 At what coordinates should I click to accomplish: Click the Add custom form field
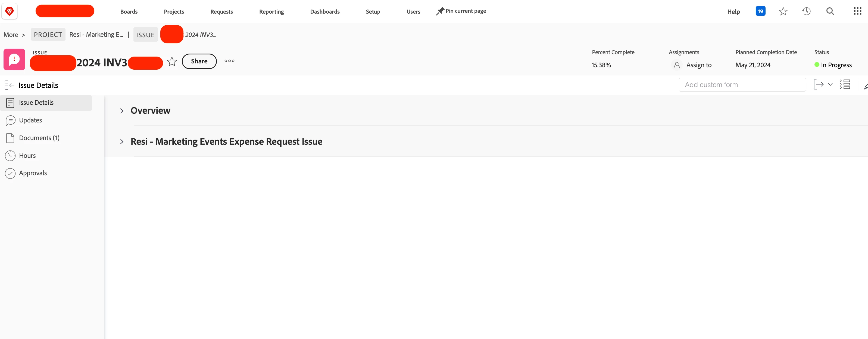click(742, 85)
